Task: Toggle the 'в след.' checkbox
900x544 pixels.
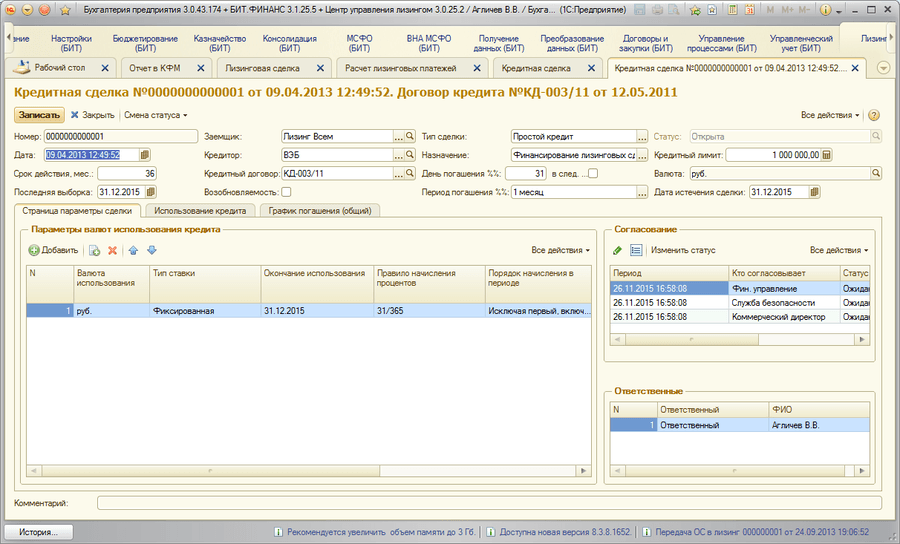Action: tap(593, 173)
